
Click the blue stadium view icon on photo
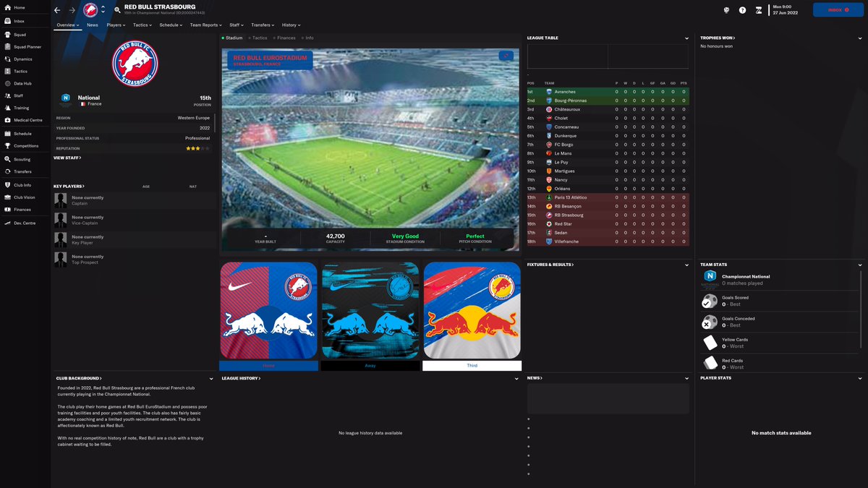[x=506, y=56]
